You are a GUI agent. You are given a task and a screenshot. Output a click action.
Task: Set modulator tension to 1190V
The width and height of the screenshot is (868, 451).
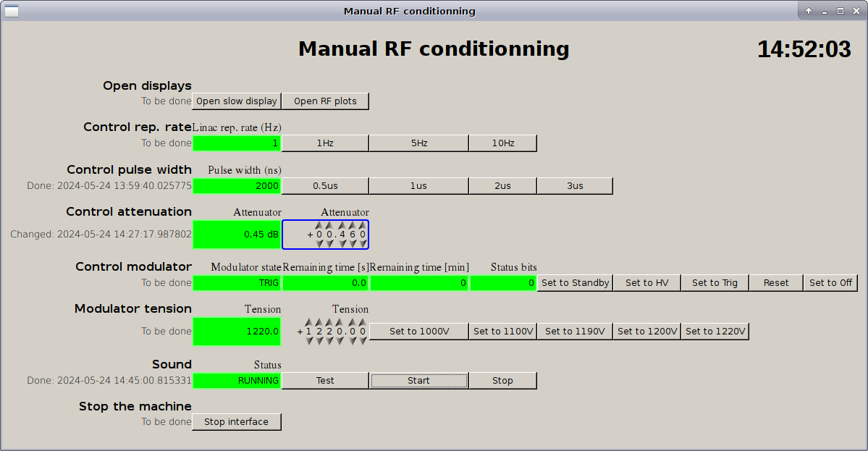coord(575,332)
